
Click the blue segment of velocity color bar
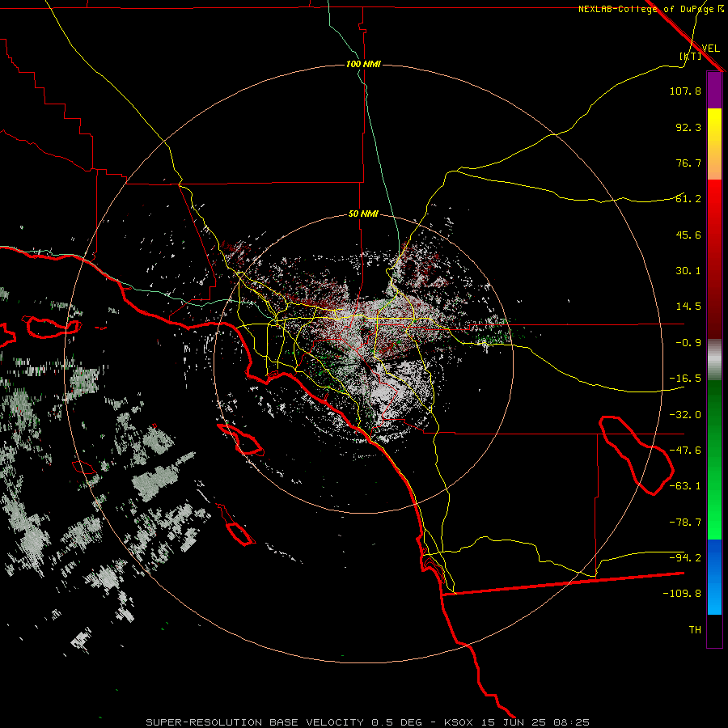click(x=714, y=577)
